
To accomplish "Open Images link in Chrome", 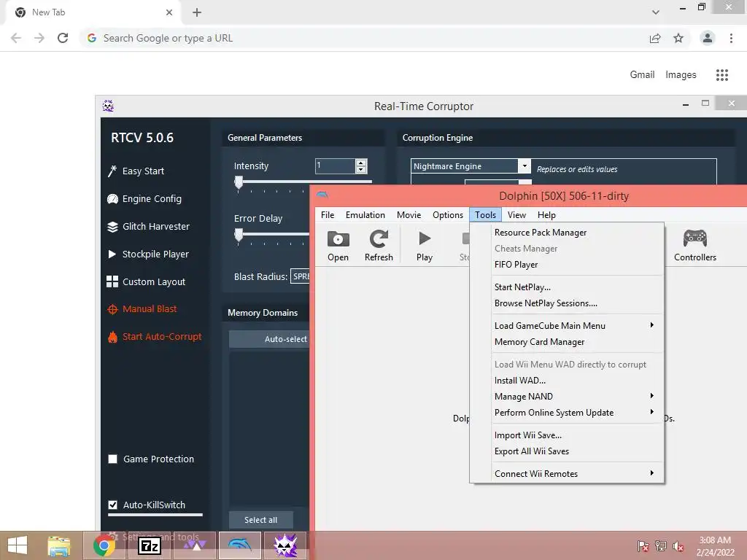I will tap(681, 75).
